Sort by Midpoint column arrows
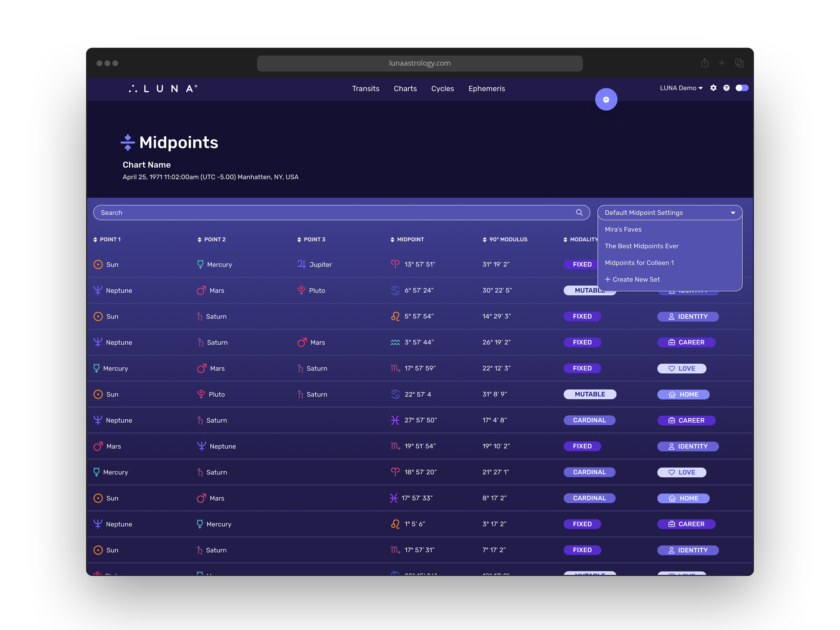The width and height of the screenshot is (840, 630). [x=392, y=239]
